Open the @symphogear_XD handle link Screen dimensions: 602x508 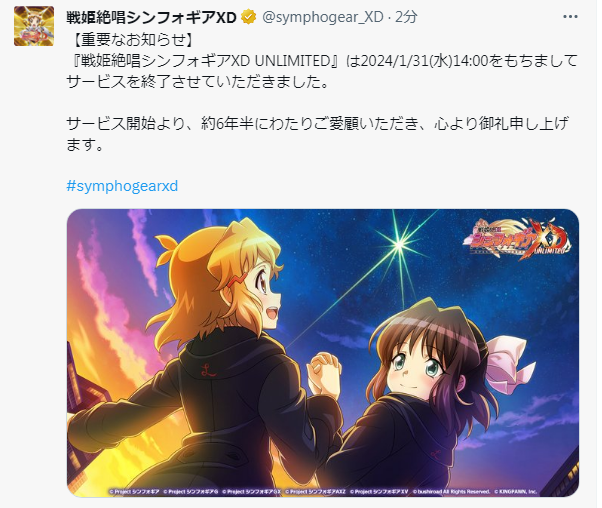(322, 17)
